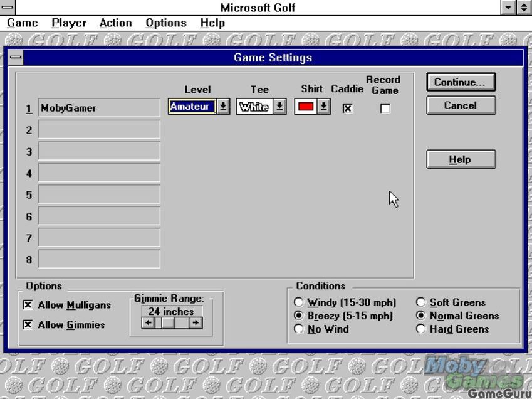Select the White tee field
Image resolution: width=532 pixels, height=399 pixels.
[254, 107]
